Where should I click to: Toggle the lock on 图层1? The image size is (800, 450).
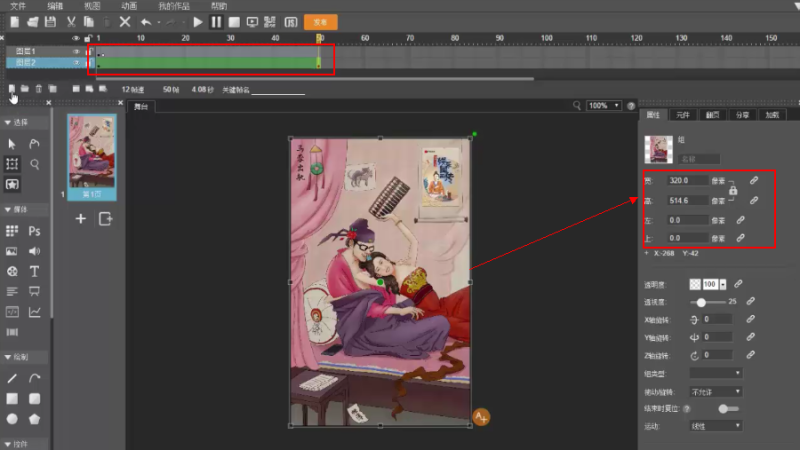tap(88, 52)
